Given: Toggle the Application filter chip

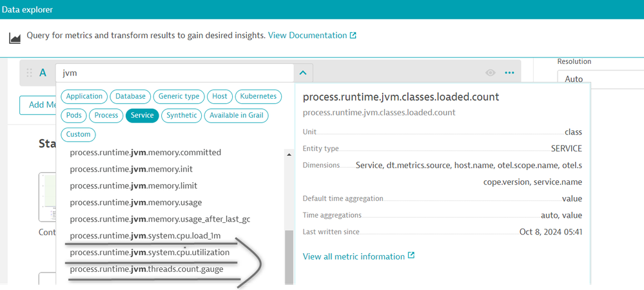Looking at the screenshot, I should [84, 96].
